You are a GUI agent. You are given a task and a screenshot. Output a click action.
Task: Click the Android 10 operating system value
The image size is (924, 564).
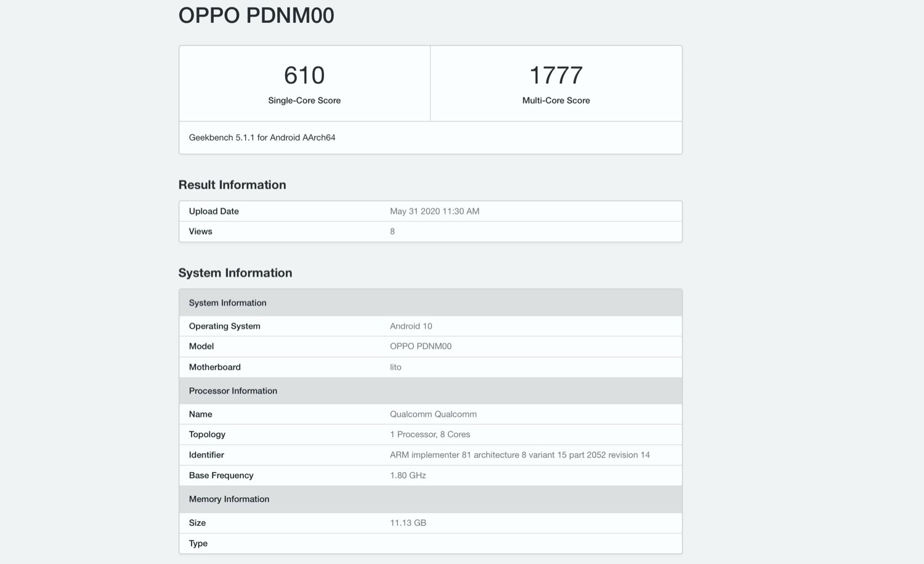coord(411,326)
